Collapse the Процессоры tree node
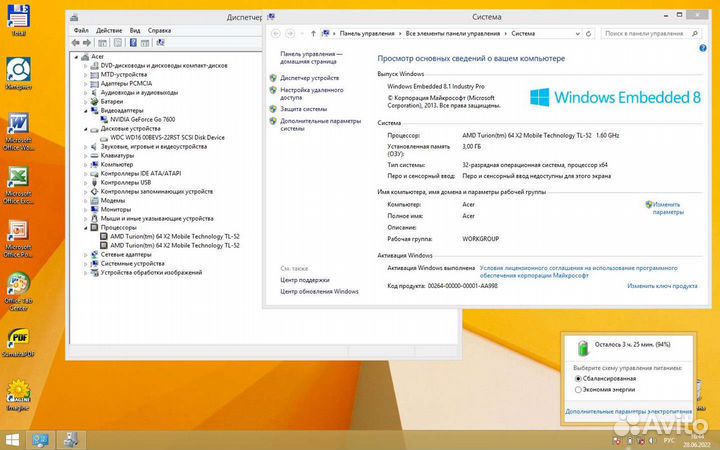This screenshot has width=720, height=450. 86,227
